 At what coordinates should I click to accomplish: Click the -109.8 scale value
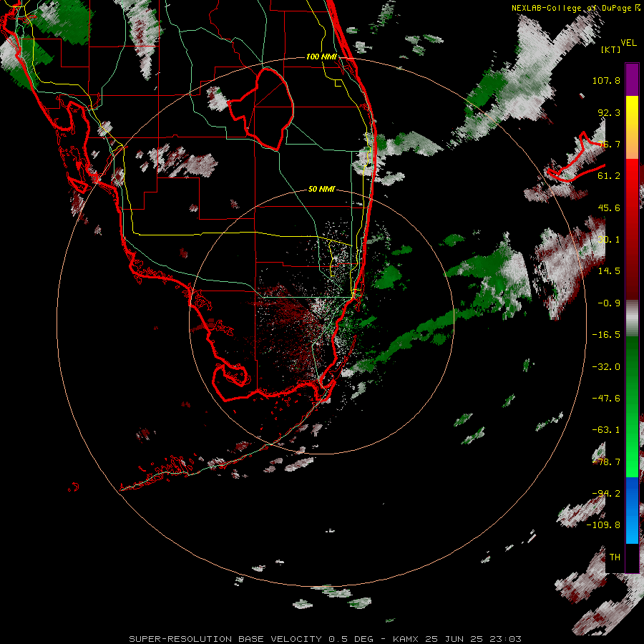click(x=603, y=525)
